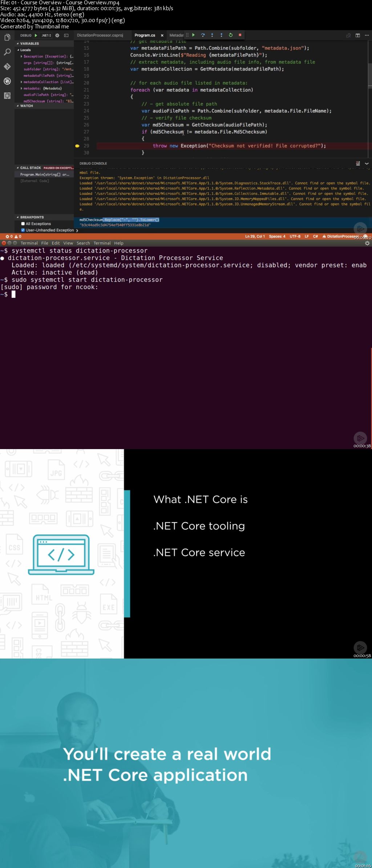Click the DictationProcessor project status item
Viewport: 372px width, 868px height.
point(340,236)
